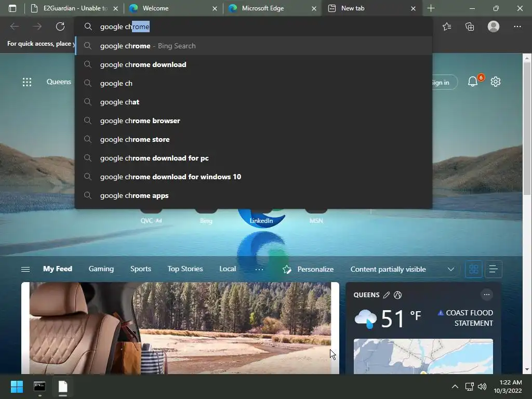
Task: Choose suggestion google chrome Bing Search
Action: pos(254,46)
